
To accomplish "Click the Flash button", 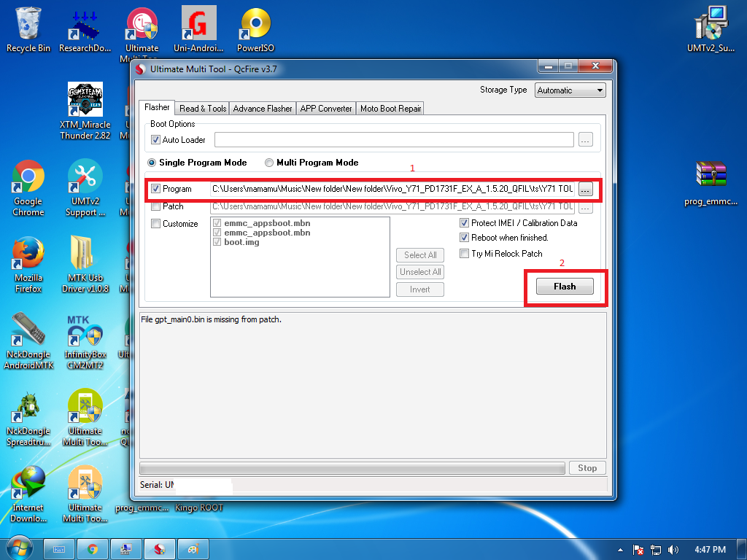I will coord(565,286).
